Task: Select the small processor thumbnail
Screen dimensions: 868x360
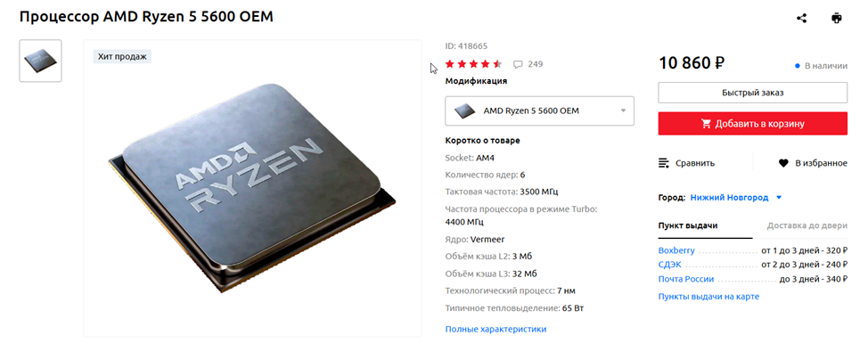Action: pos(40,61)
